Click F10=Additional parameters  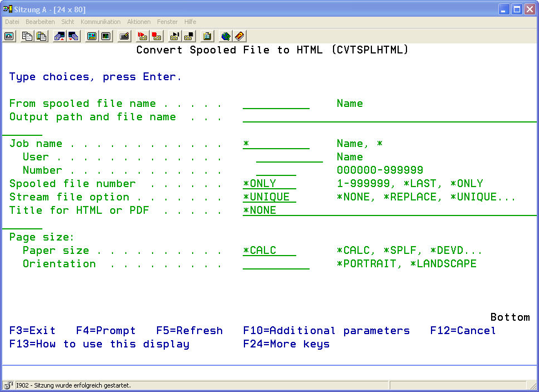click(326, 331)
